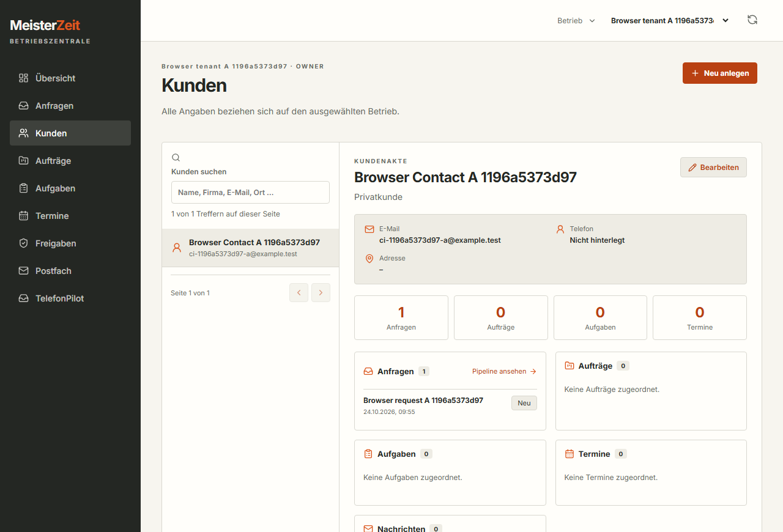Click email ci-1196a5373d97-a@example.test in Kundenakte

click(440, 240)
